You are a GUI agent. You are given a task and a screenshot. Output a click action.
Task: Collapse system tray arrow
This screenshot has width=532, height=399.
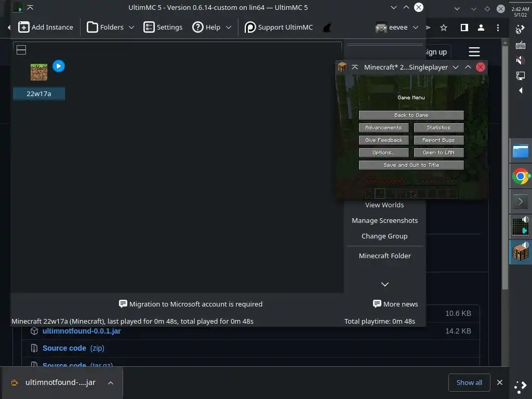coord(521,90)
